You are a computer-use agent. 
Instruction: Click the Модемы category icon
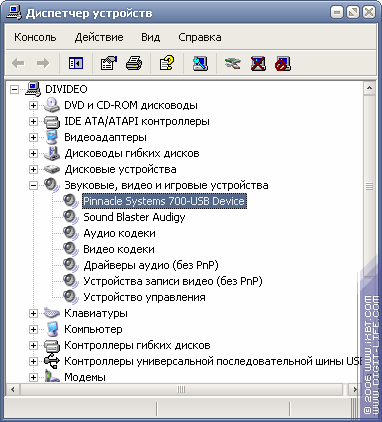tap(52, 377)
